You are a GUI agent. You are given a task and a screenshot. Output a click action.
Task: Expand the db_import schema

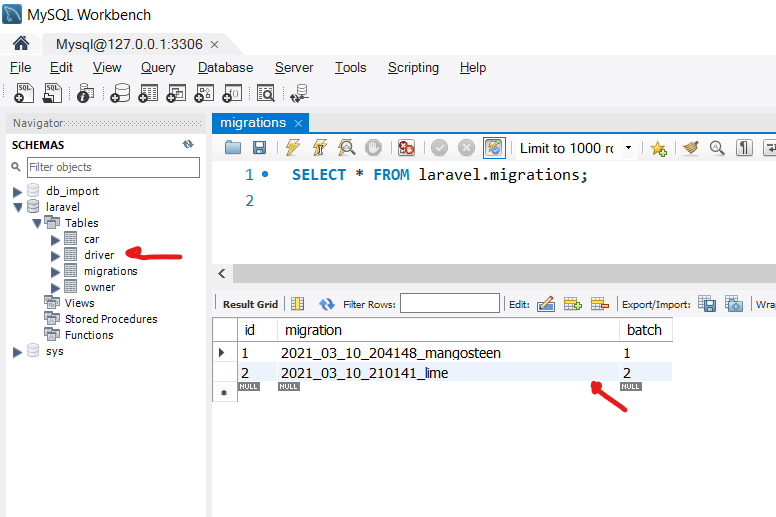click(x=17, y=191)
